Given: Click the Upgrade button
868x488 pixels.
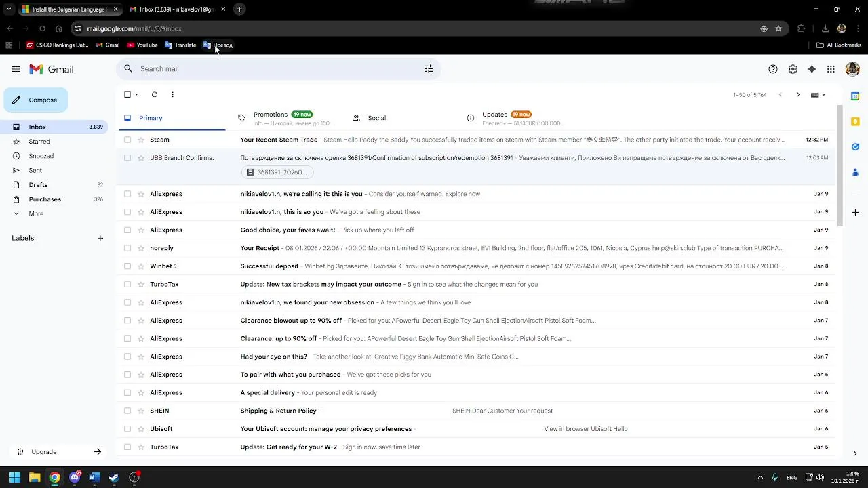Looking at the screenshot, I should click(60, 452).
